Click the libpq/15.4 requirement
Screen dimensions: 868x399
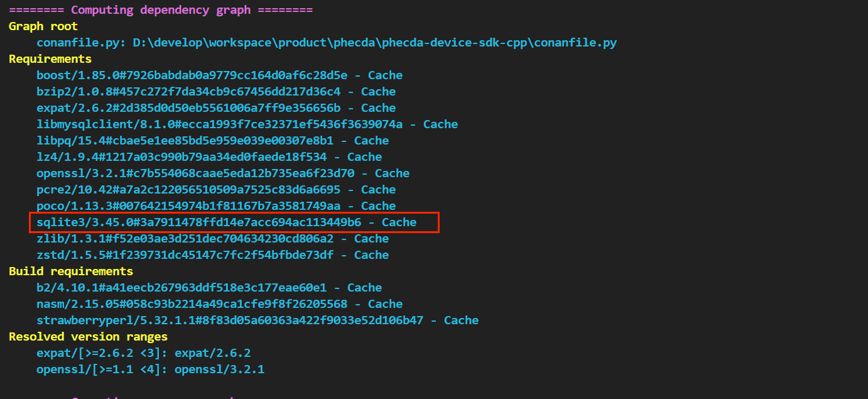click(x=212, y=141)
